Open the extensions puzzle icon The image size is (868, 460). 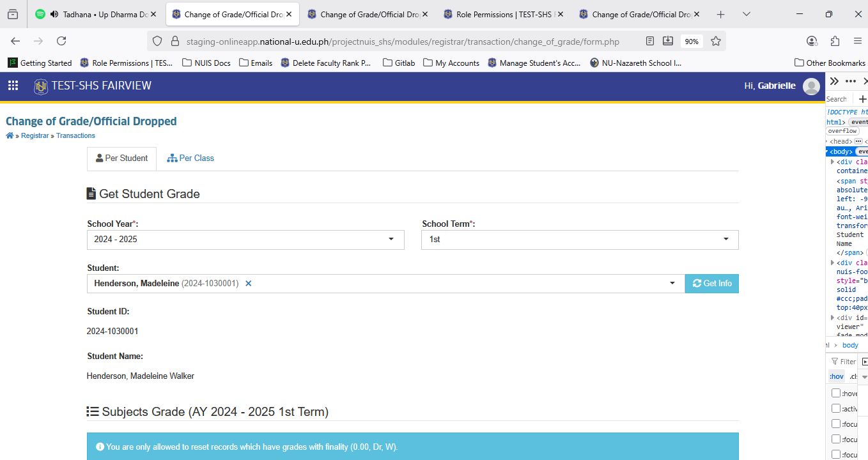point(835,41)
